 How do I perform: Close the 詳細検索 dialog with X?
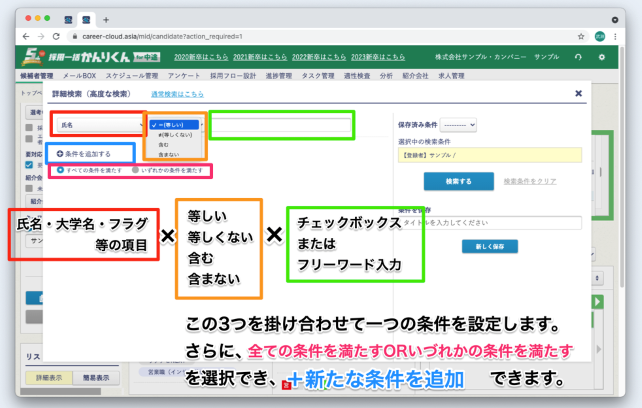[x=579, y=93]
